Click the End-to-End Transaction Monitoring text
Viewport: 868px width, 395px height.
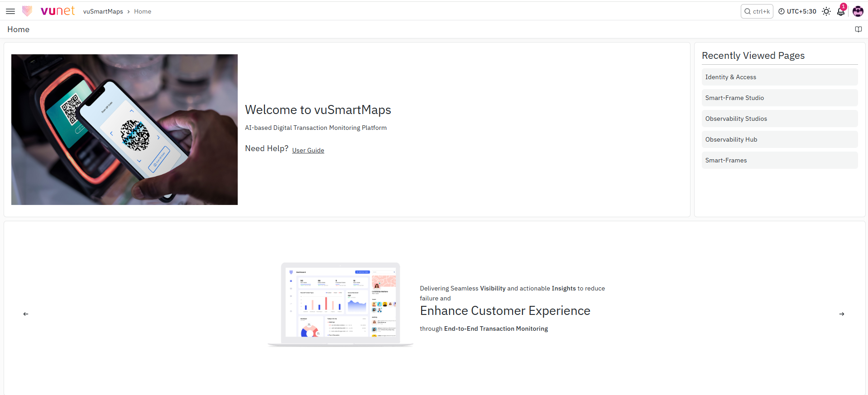coord(496,329)
